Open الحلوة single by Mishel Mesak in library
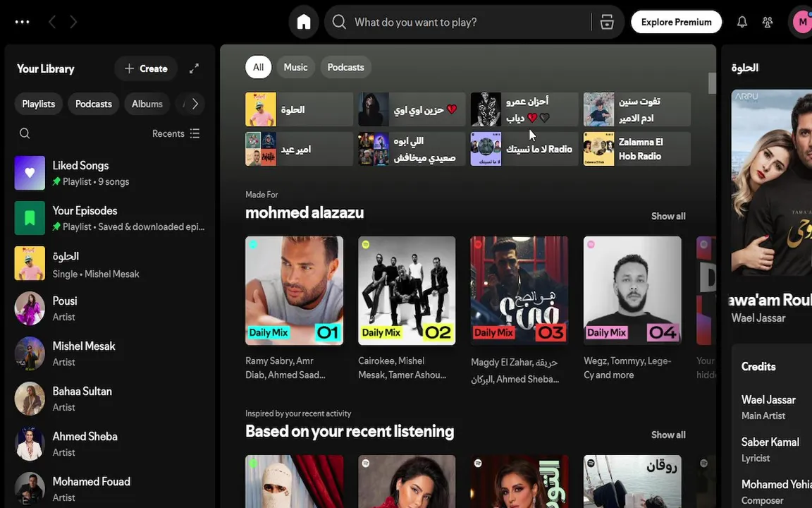This screenshot has width=812, height=508. 110,263
